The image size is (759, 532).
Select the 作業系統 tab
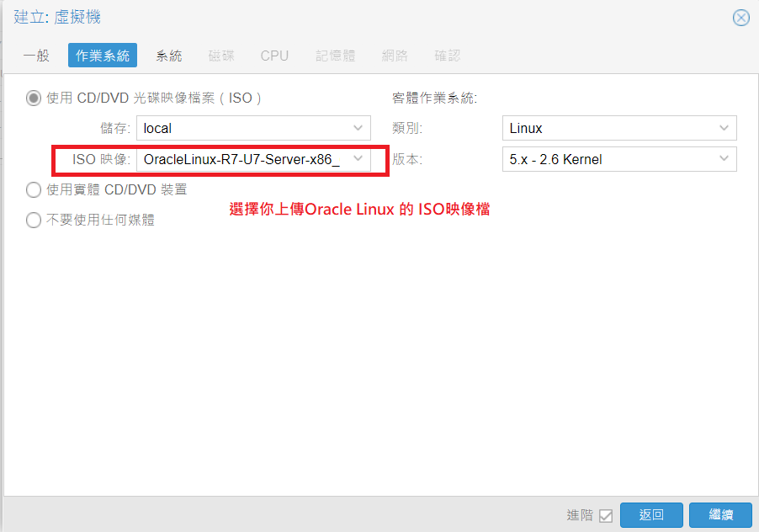(x=103, y=56)
